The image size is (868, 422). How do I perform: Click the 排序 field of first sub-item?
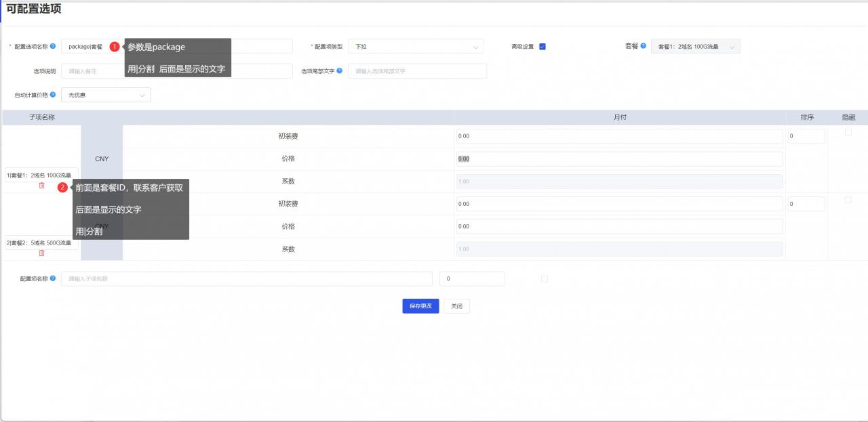[x=806, y=136]
